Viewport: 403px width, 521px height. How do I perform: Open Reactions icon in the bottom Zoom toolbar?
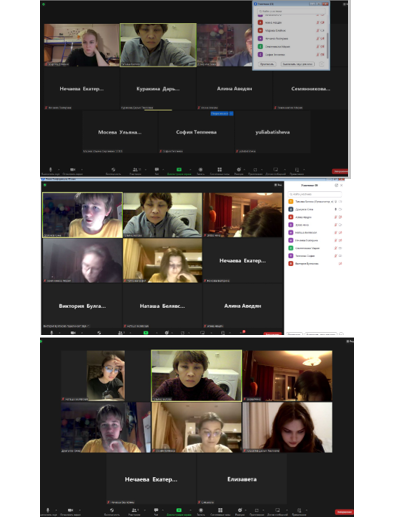click(240, 510)
